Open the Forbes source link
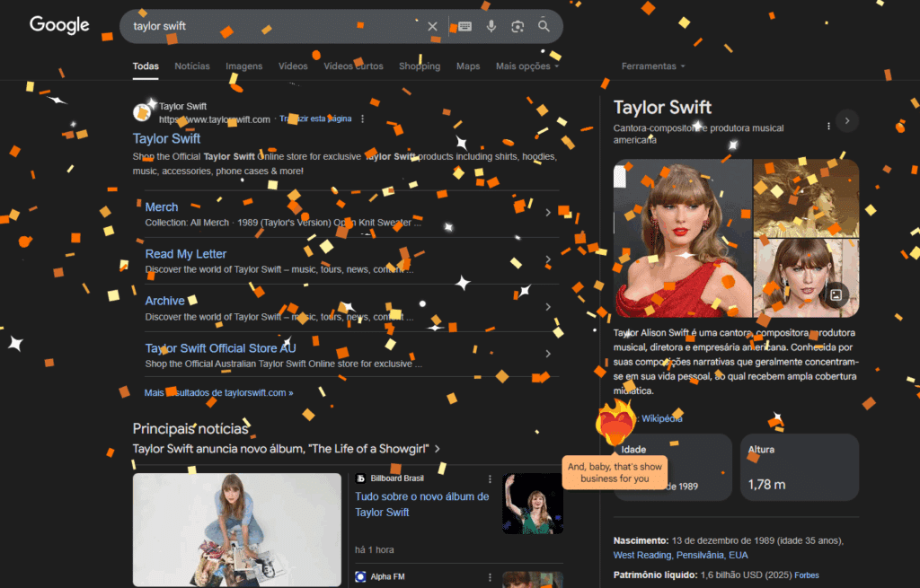Screen dimensions: 920x588 pyautogui.click(x=807, y=575)
